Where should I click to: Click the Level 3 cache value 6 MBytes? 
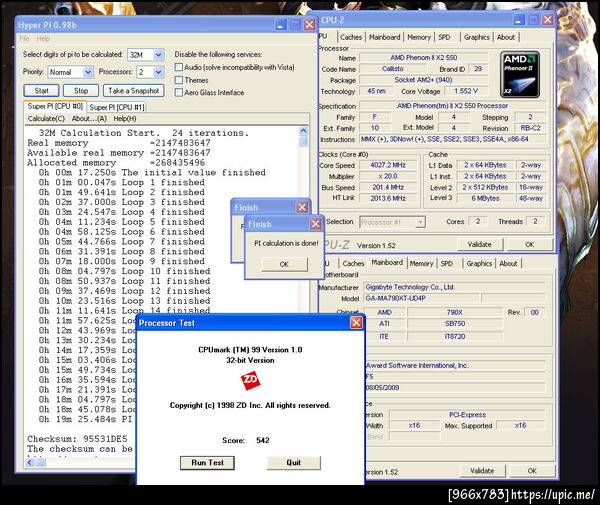pos(485,198)
